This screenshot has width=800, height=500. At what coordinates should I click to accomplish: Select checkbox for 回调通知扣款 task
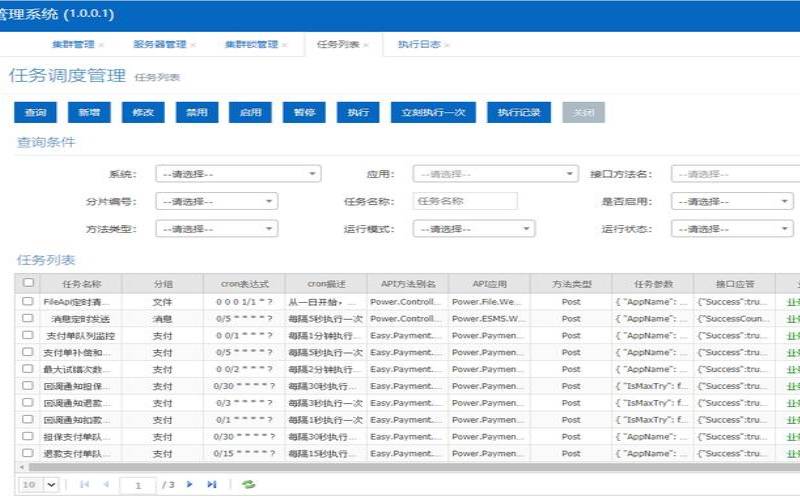tap(28, 419)
